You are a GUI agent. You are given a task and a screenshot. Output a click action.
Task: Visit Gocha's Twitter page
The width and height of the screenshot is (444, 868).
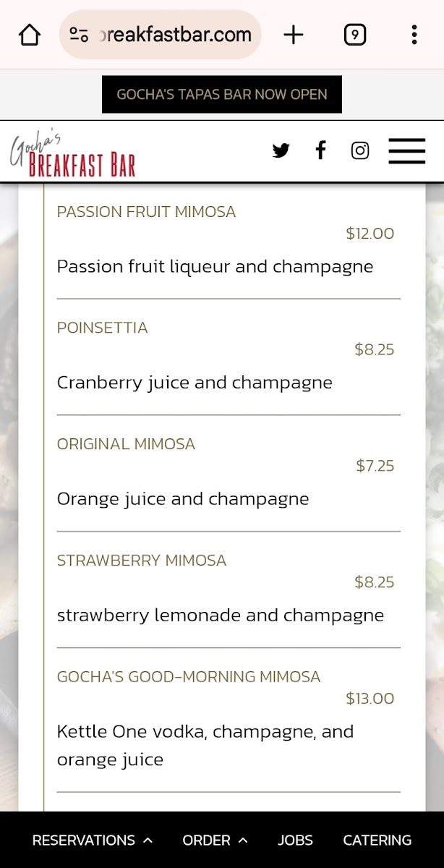281,150
